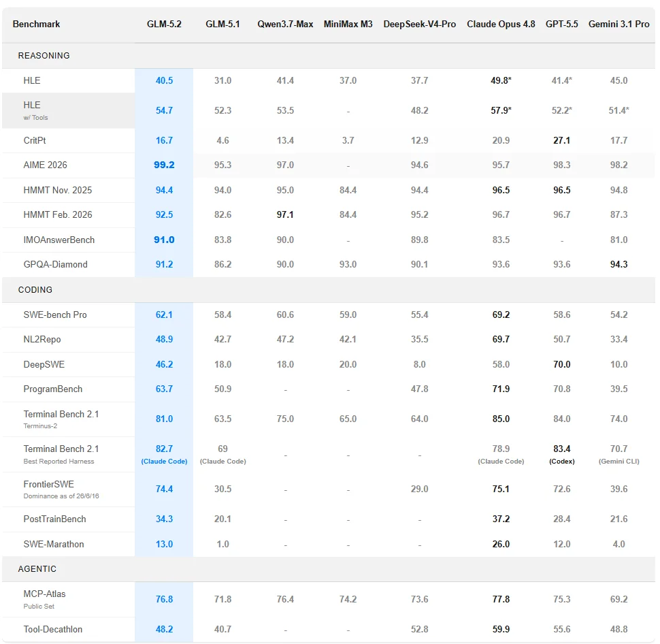Click Claude Opus 4.8 ProgramBench score 71.9
This screenshot has height=644, width=660.
[x=501, y=389]
